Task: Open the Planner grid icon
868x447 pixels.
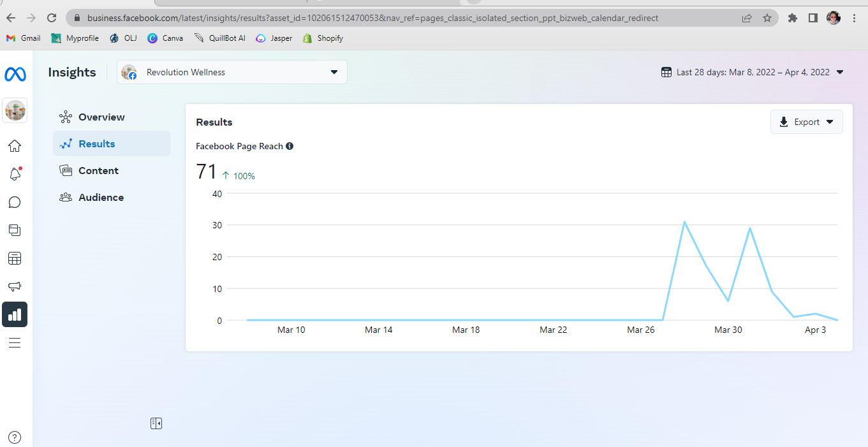Action: point(15,258)
